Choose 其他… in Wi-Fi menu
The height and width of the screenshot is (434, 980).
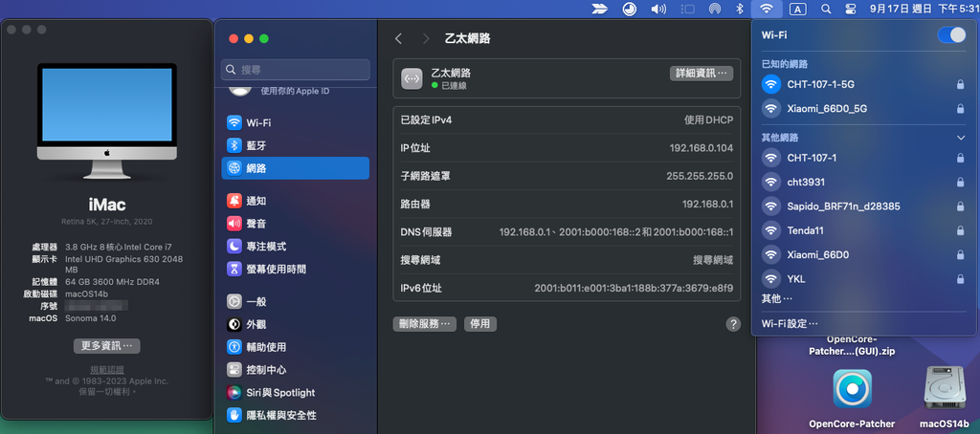tap(777, 298)
